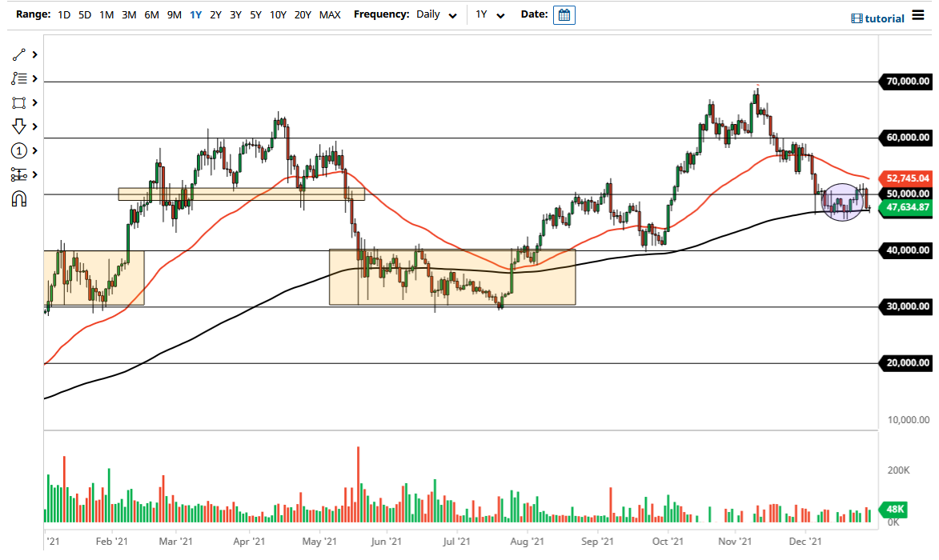This screenshot has height=560, width=939.
Task: Click the red 52,745.04 moving average label
Action: point(906,178)
